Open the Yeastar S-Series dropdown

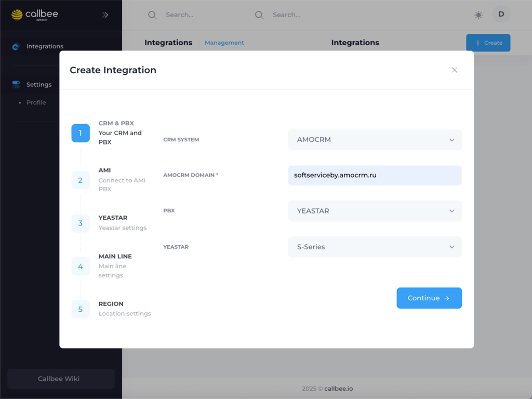[375, 247]
